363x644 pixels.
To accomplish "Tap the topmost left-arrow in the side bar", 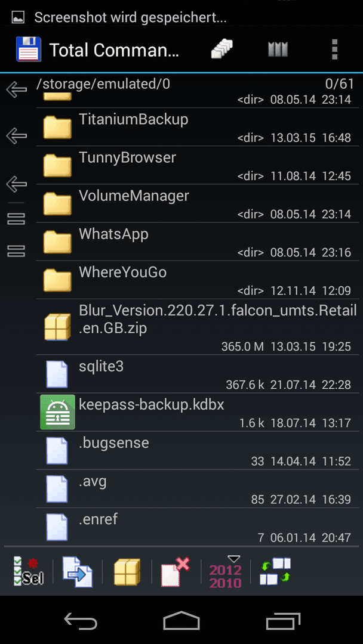I will pos(17,89).
